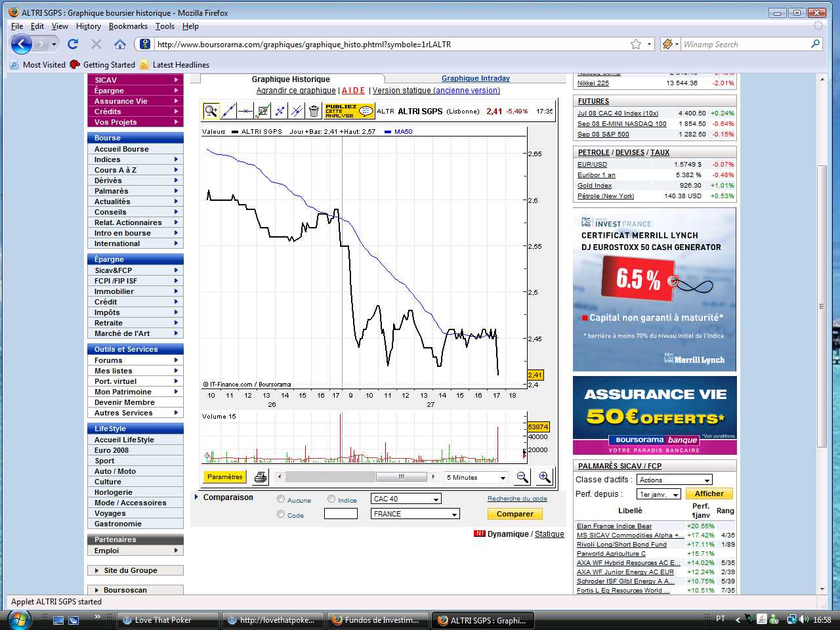This screenshot has height=630, width=840.
Task: Click the yellow 'Paramètres' button
Action: pyautogui.click(x=224, y=477)
